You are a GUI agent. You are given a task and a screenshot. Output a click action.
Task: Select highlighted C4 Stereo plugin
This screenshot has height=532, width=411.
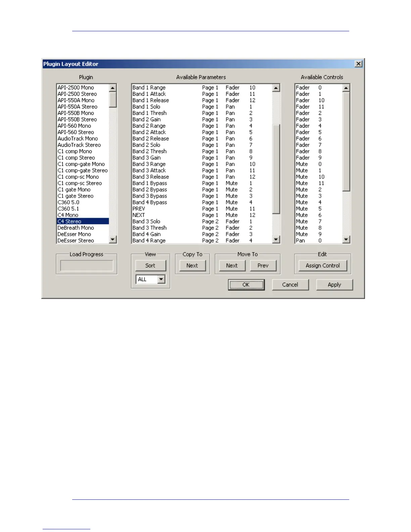coord(83,222)
